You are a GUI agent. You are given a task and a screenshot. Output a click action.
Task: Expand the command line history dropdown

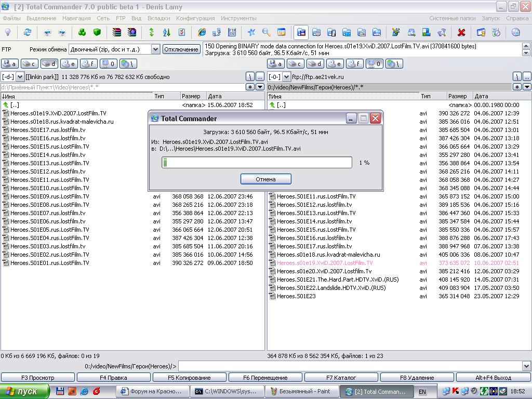527,366
